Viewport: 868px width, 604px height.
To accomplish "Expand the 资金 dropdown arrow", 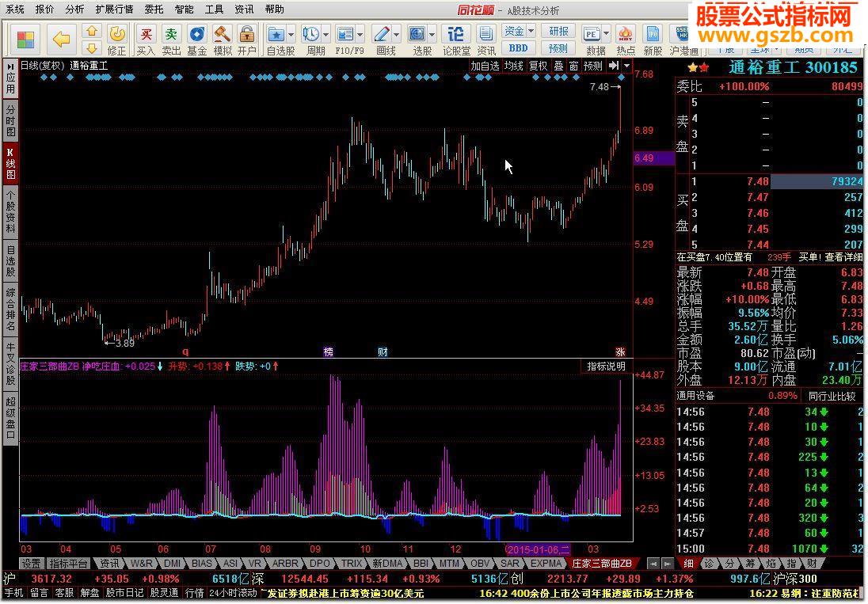I will click(531, 31).
